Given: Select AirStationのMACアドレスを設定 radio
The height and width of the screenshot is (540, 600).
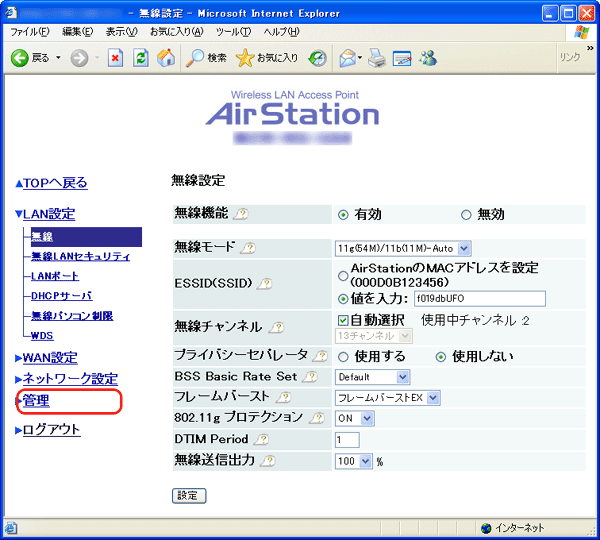Looking at the screenshot, I should click(x=343, y=276).
